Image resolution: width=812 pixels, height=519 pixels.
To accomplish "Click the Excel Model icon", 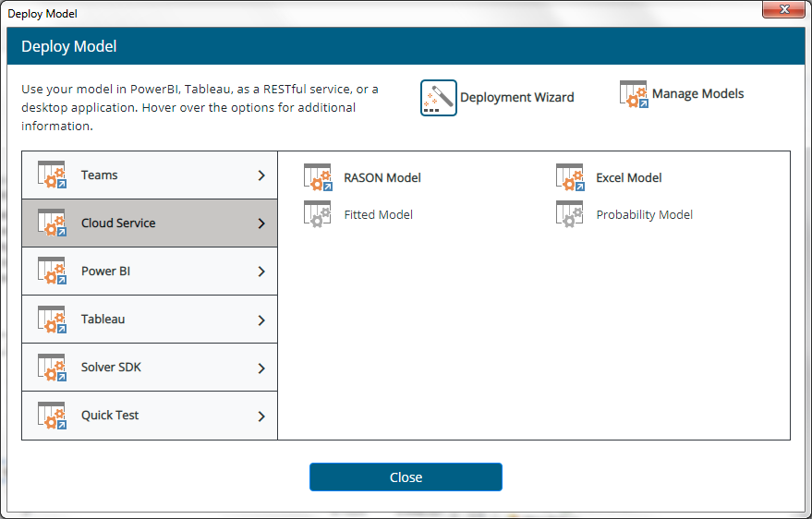I will point(570,177).
